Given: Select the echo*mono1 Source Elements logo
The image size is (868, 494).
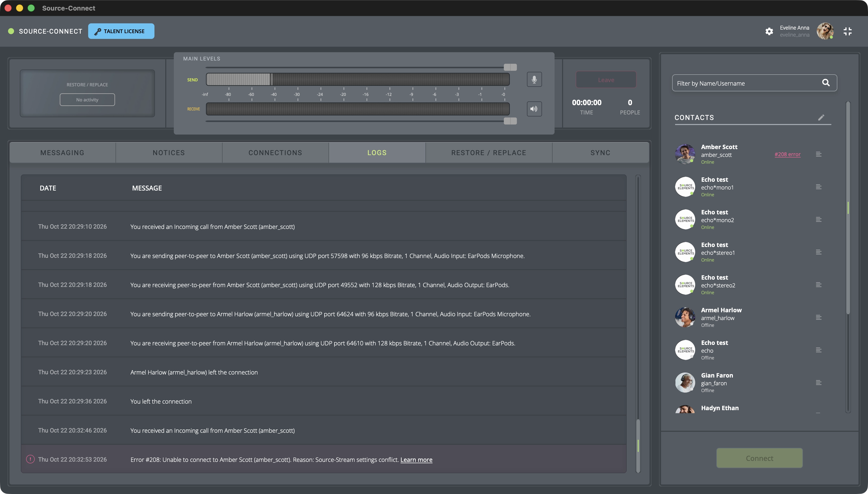Looking at the screenshot, I should (x=685, y=187).
